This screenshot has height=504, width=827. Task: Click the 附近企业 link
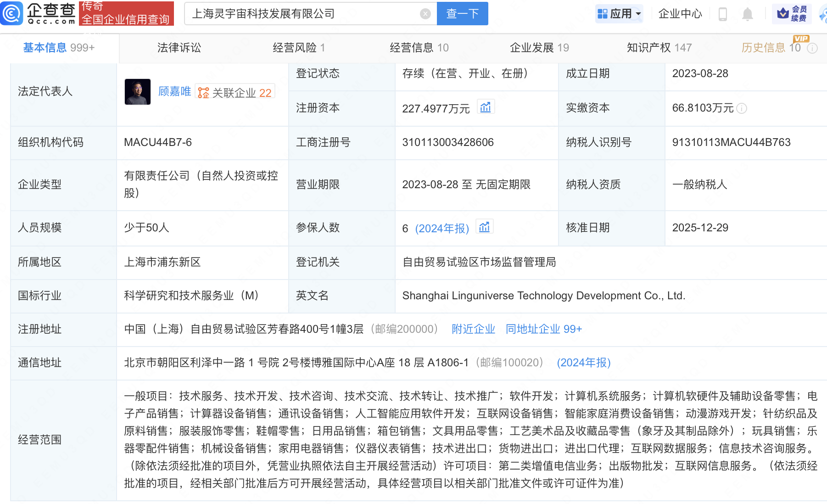click(x=473, y=329)
